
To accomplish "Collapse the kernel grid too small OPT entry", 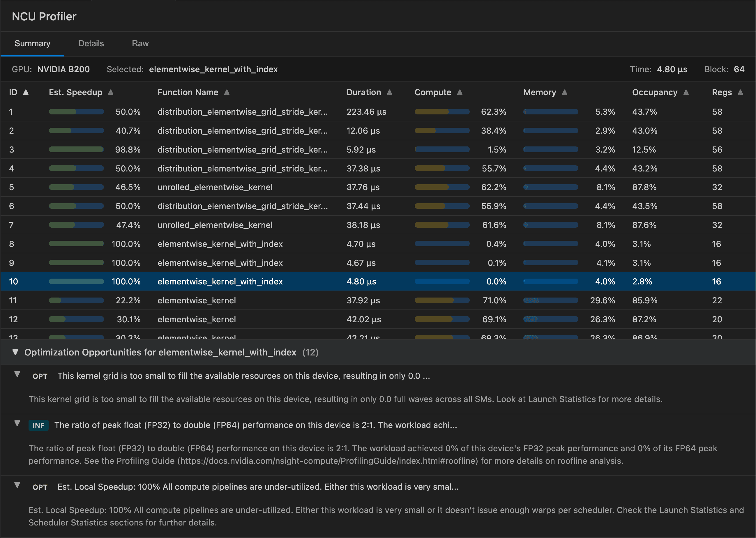I will pos(17,375).
